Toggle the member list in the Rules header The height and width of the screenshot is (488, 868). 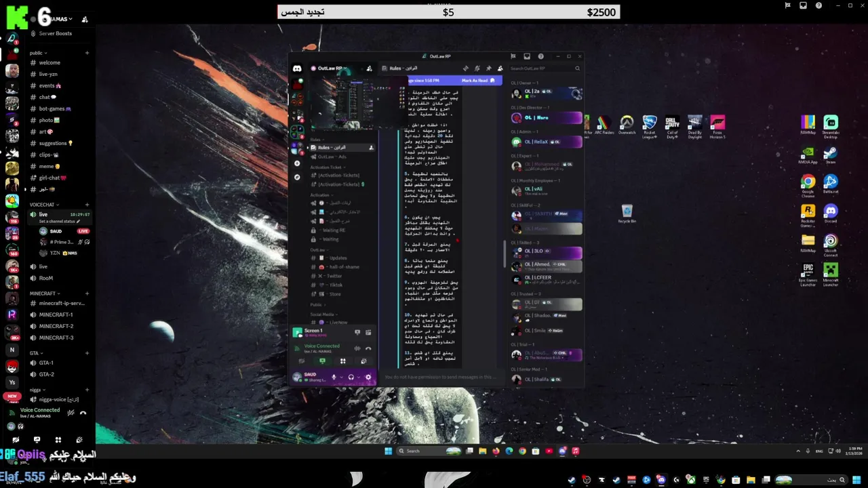(500, 68)
